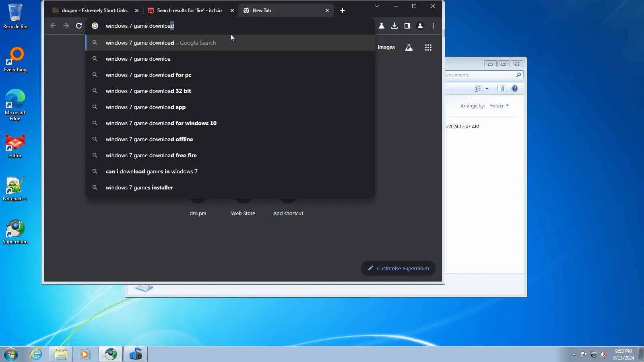Open the network icon in system tray
Image resolution: width=644 pixels, height=362 pixels.
594,354
